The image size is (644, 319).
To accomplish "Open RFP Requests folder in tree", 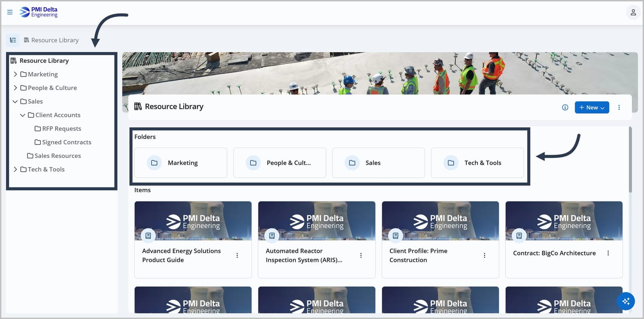I will pyautogui.click(x=58, y=128).
